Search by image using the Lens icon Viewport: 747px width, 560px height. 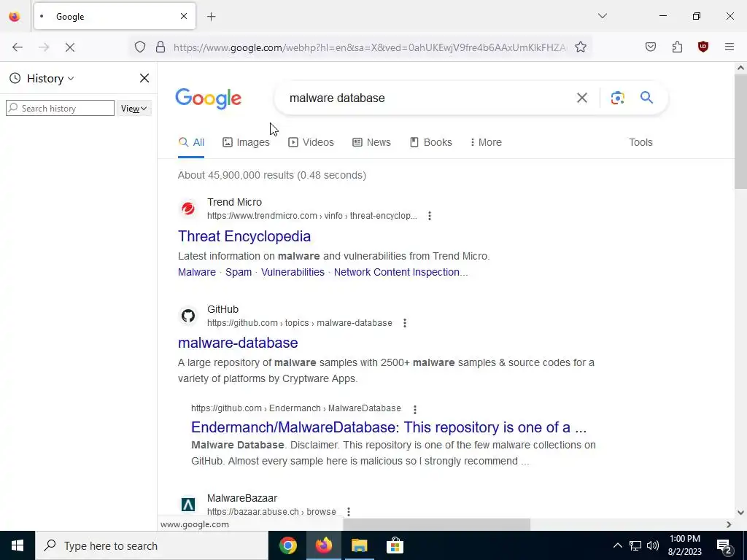pyautogui.click(x=617, y=98)
